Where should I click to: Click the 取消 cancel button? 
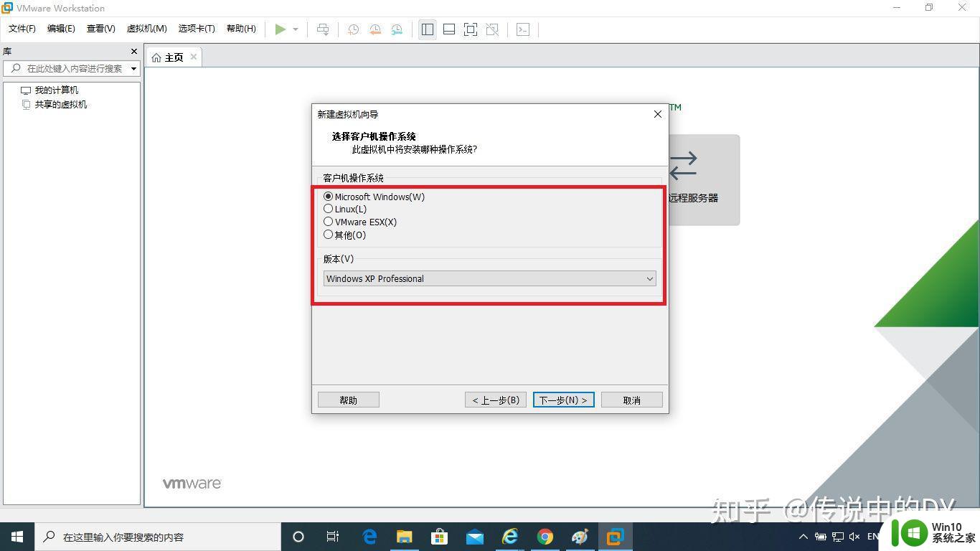632,400
